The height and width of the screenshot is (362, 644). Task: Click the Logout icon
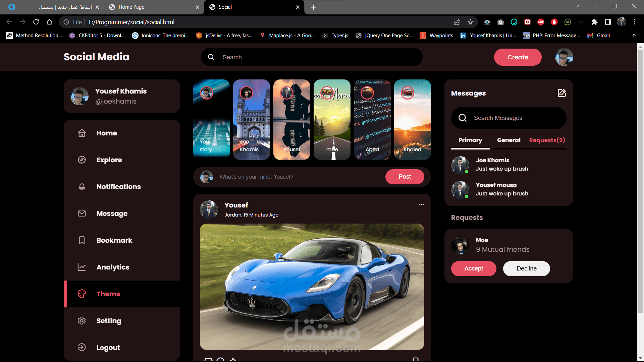[x=82, y=347]
